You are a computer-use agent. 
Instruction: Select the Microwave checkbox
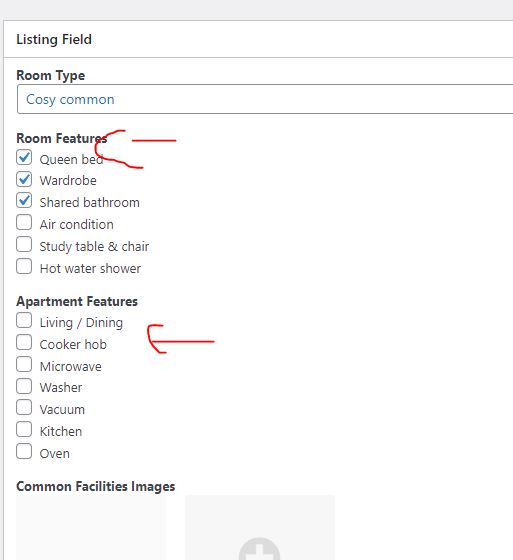(x=24, y=365)
